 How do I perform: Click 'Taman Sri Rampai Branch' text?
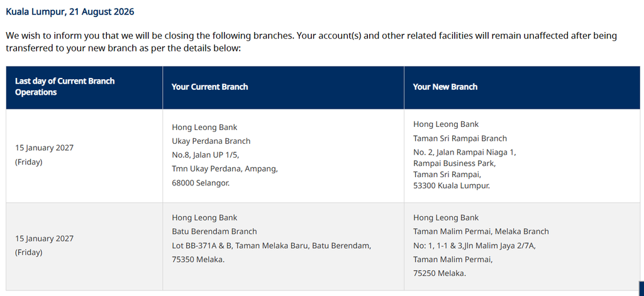460,138
